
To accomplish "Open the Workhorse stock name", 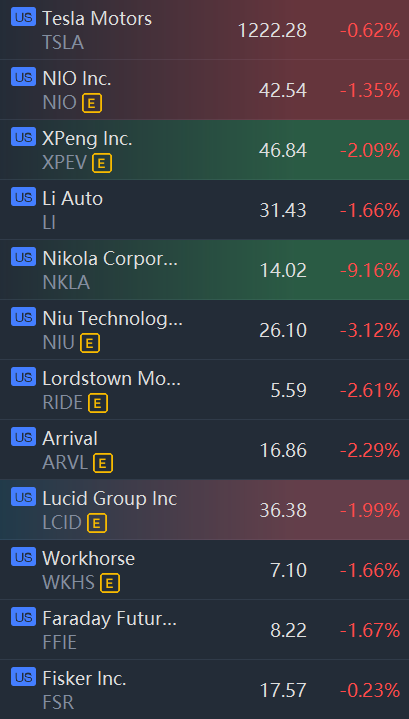I will pos(88,559).
